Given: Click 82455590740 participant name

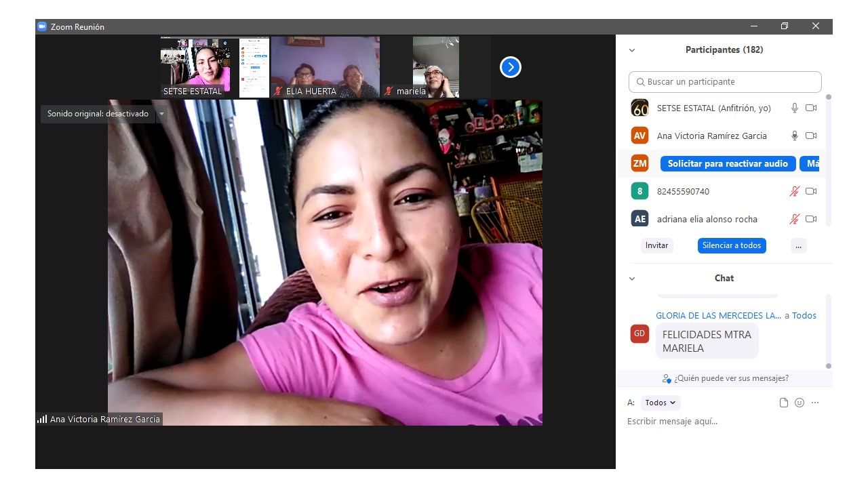Looking at the screenshot, I should pos(683,191).
